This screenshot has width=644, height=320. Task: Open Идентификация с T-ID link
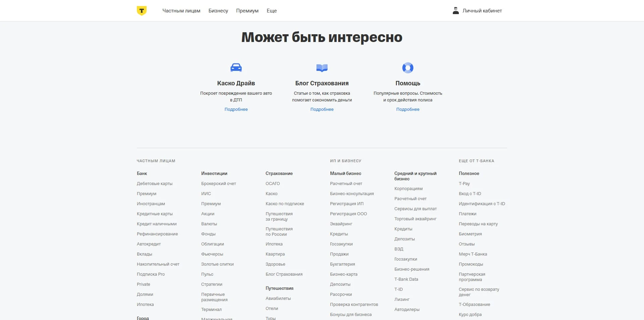[x=482, y=204]
